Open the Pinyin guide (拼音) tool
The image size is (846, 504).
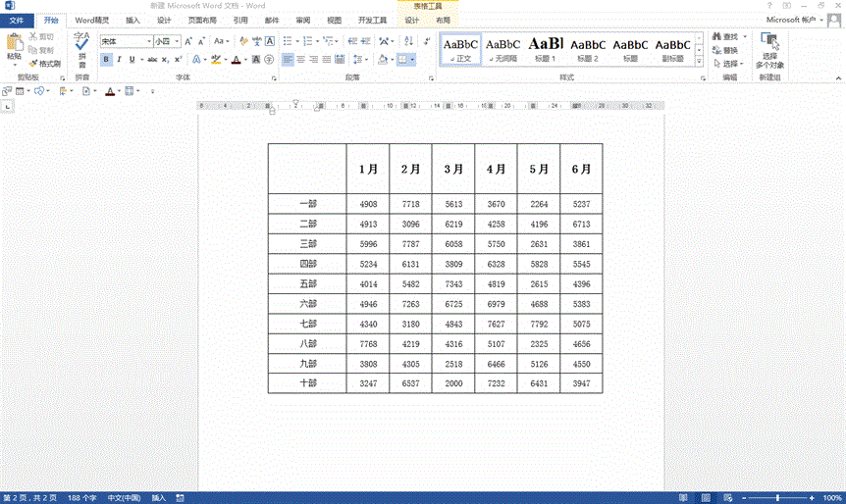(x=81, y=49)
